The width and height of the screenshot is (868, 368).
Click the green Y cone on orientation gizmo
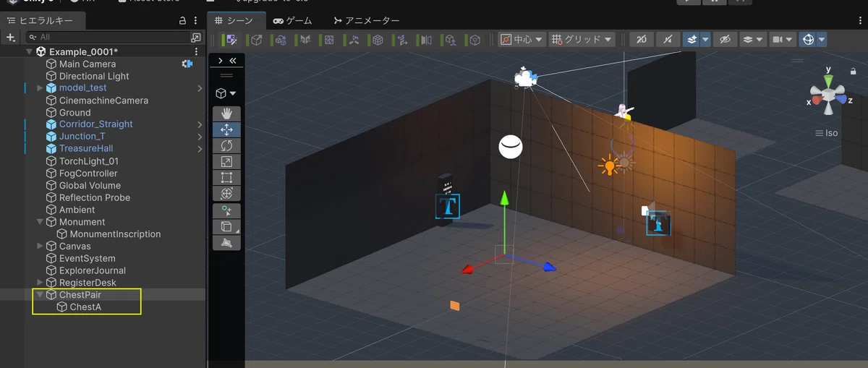coord(829,80)
